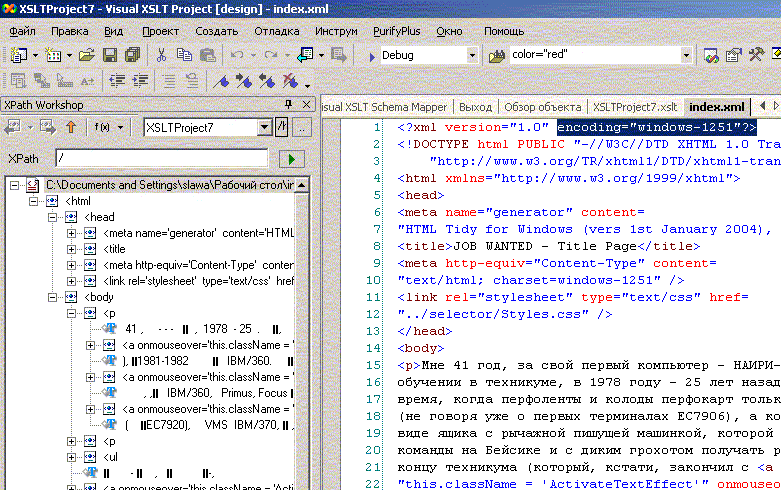Open the Properties Window toolbar icon

734,55
